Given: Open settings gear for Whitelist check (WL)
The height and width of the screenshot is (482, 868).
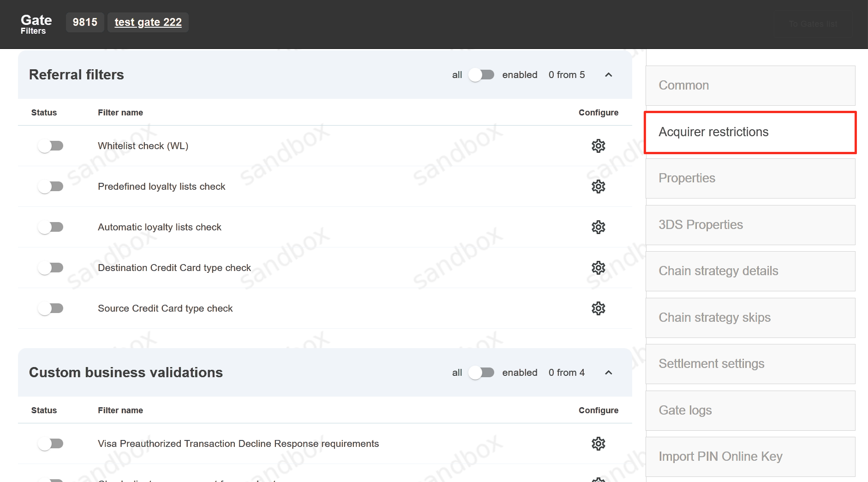Looking at the screenshot, I should [598, 146].
